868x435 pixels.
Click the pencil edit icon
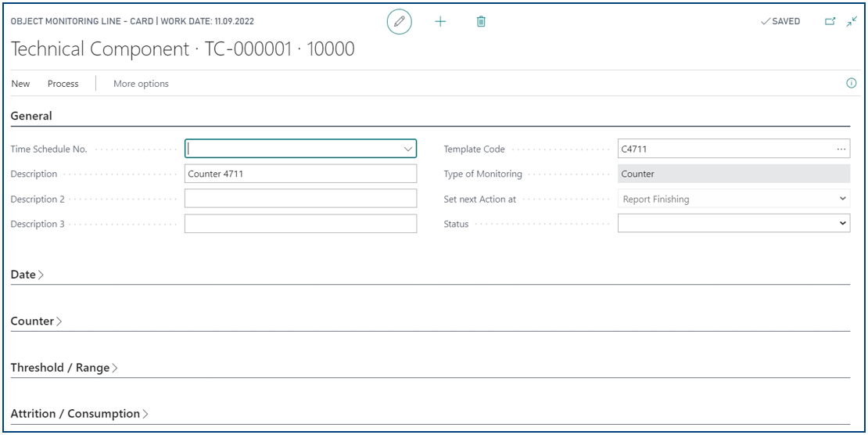[x=399, y=22]
